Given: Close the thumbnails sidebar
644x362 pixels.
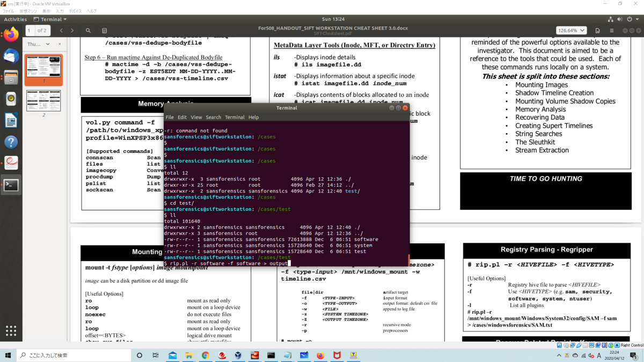Looking at the screenshot, I should pos(60,44).
